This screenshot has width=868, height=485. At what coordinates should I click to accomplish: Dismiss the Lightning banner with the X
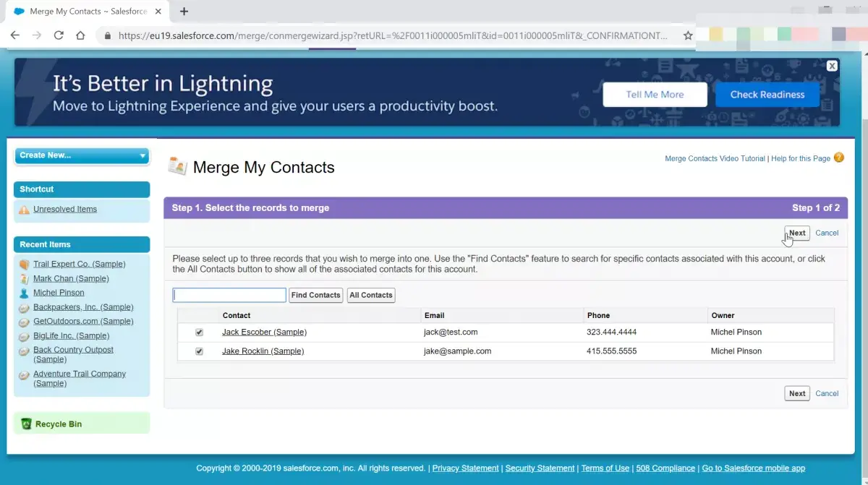click(833, 66)
